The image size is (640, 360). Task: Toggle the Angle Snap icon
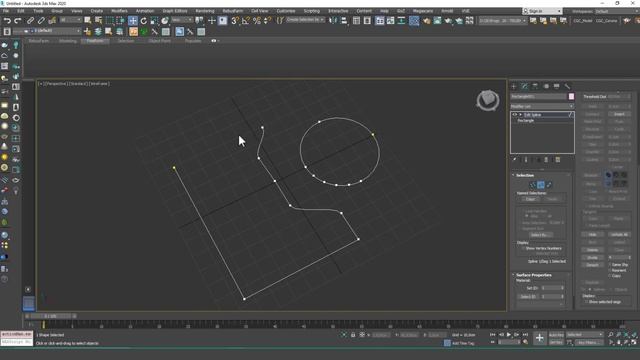click(x=246, y=20)
